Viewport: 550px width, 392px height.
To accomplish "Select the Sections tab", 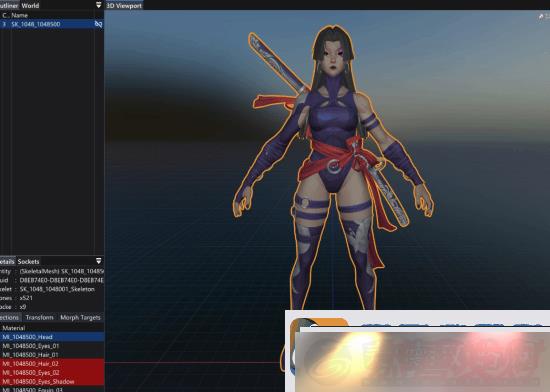I will (x=10, y=317).
